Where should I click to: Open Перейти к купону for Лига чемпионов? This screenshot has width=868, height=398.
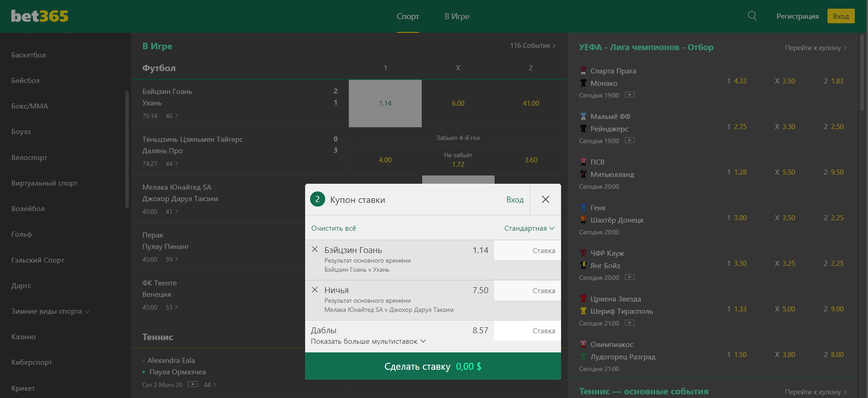tap(816, 47)
